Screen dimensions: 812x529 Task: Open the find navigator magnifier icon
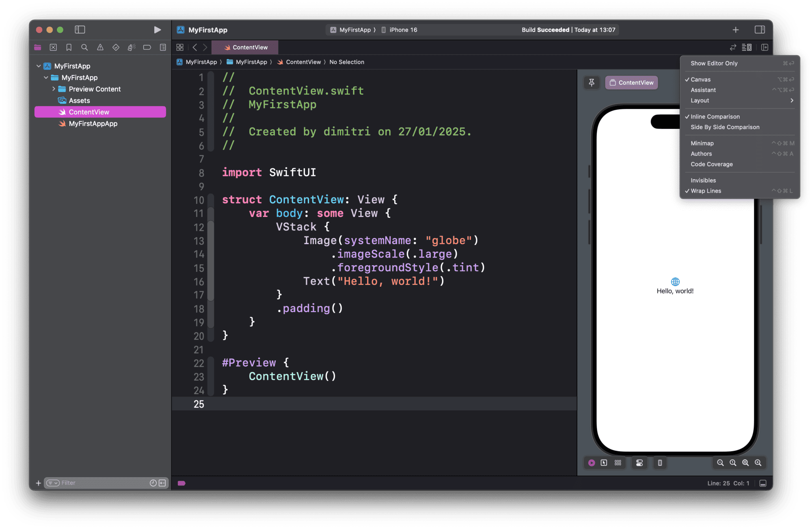[x=84, y=48]
